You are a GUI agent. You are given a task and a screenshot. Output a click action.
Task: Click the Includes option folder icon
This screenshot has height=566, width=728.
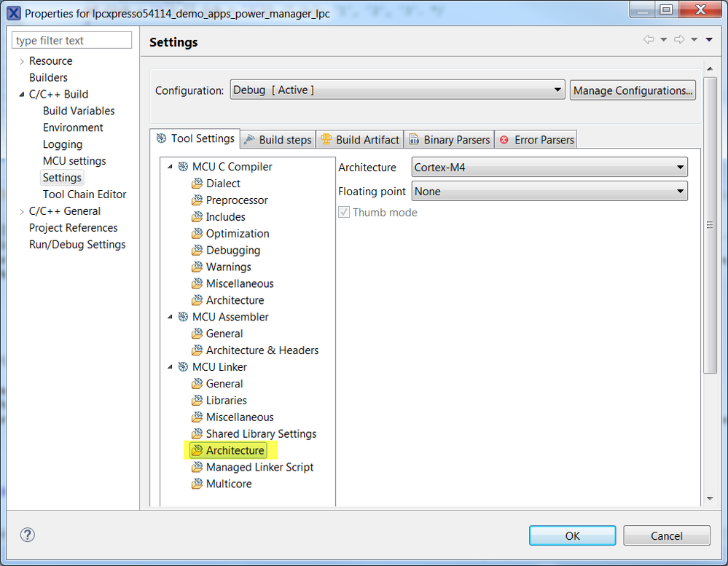pos(197,216)
